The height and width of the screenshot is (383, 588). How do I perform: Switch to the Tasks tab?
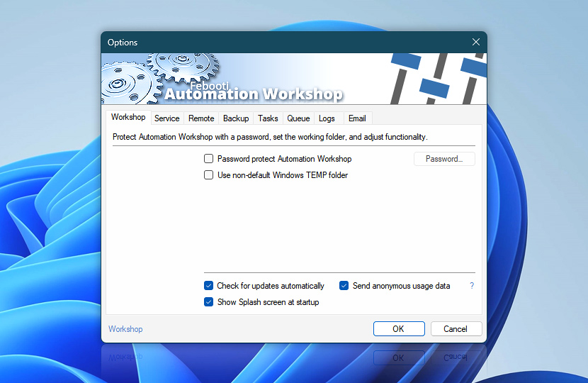point(268,118)
